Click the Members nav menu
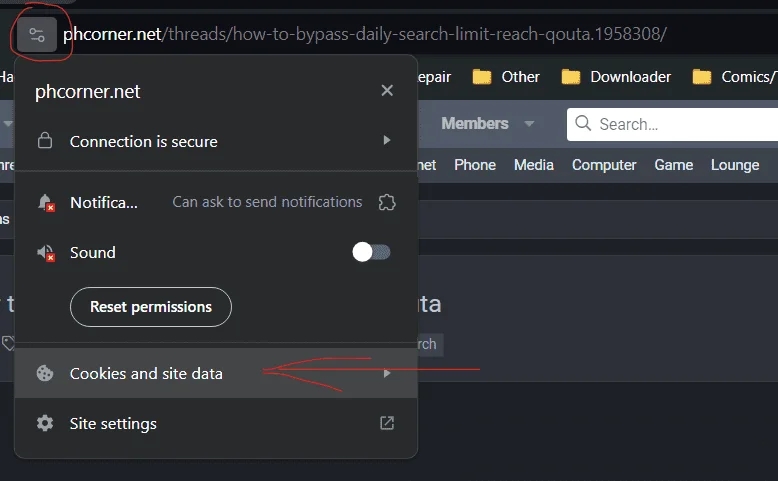The image size is (778, 481). coord(475,124)
